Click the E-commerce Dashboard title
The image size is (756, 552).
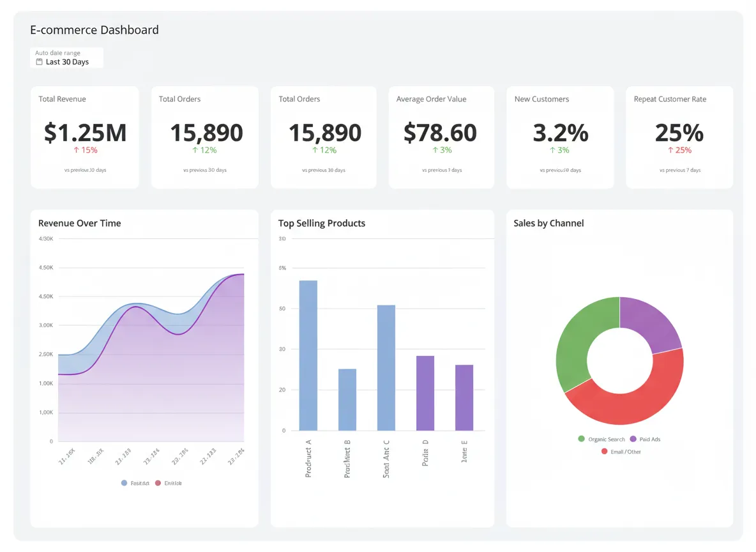pos(94,30)
